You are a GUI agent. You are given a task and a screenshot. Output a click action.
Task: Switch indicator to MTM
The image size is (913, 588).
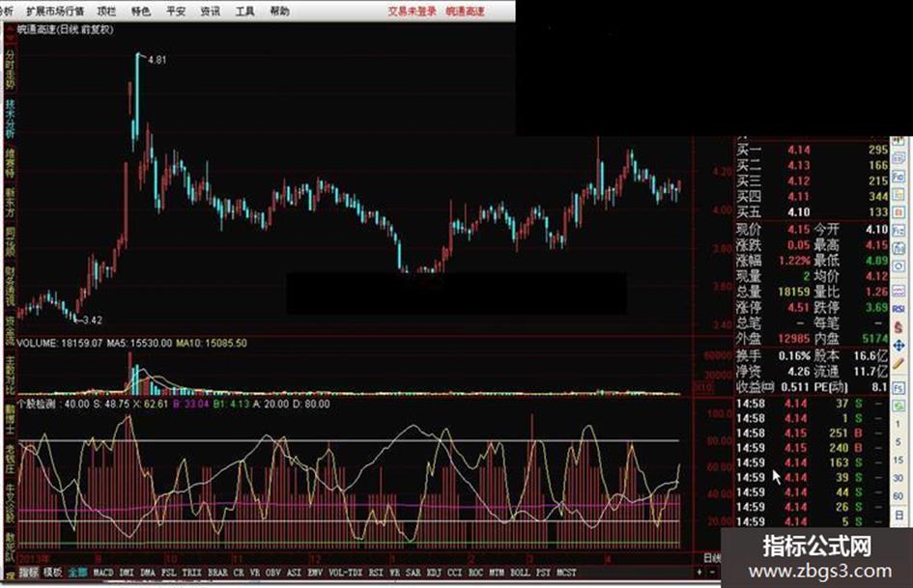tap(496, 573)
